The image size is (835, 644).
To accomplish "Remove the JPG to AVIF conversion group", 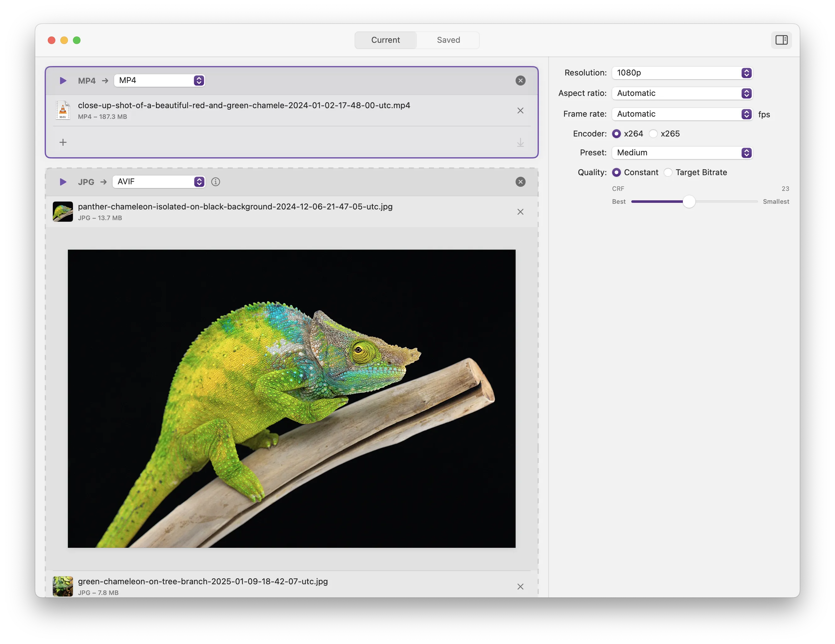I will (x=520, y=182).
